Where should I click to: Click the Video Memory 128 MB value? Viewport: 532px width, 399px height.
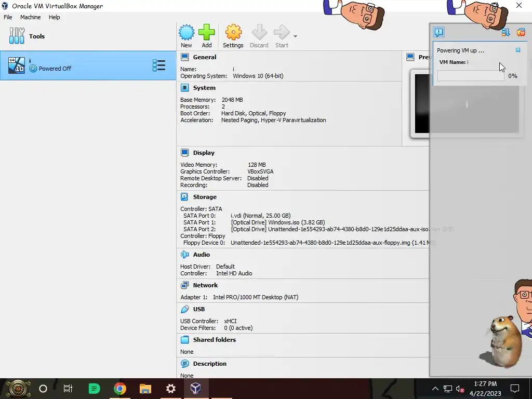click(x=257, y=165)
